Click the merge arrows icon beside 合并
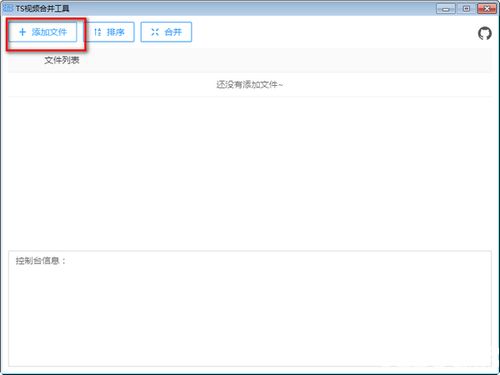Screen dimensions: 500x375 tap(155, 32)
